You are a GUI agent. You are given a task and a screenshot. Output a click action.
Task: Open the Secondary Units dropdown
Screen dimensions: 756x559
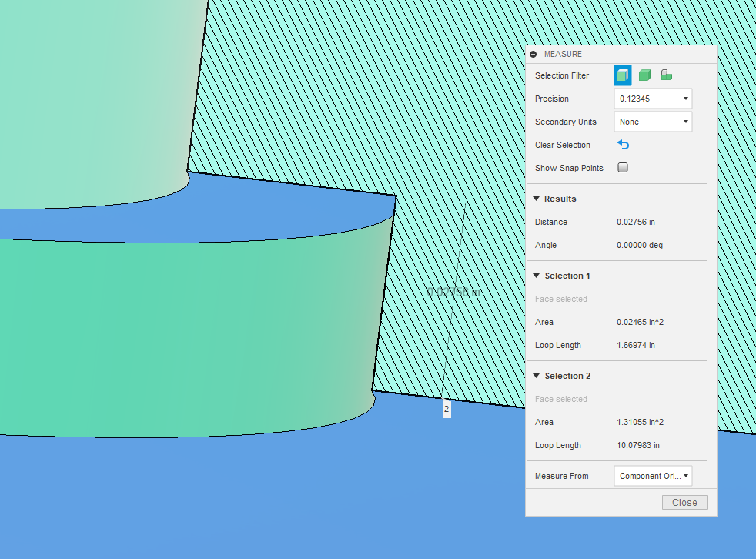[x=653, y=122]
